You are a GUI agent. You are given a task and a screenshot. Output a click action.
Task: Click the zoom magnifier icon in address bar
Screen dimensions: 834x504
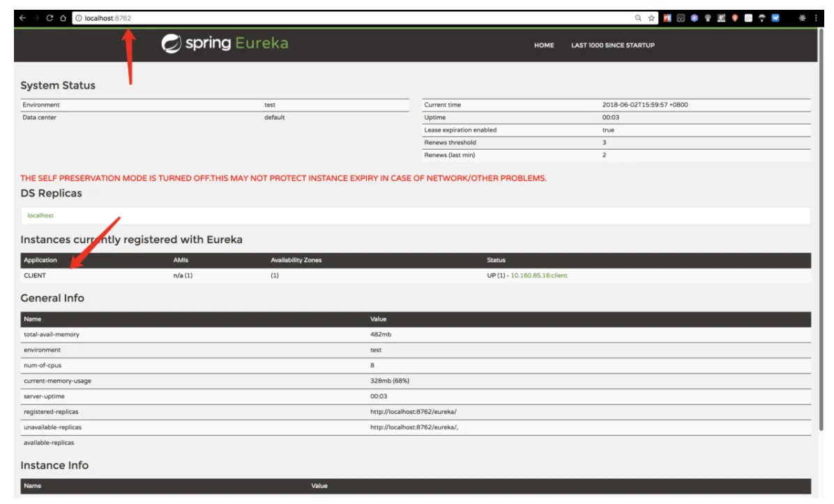[638, 18]
